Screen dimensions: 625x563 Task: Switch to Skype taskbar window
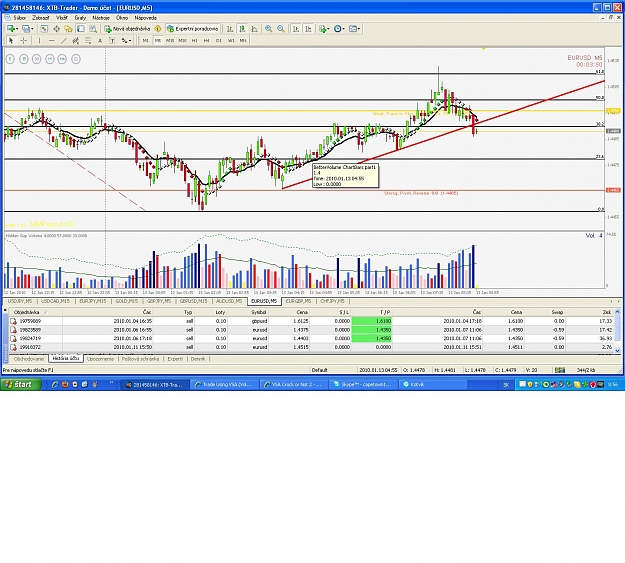pyautogui.click(x=363, y=384)
